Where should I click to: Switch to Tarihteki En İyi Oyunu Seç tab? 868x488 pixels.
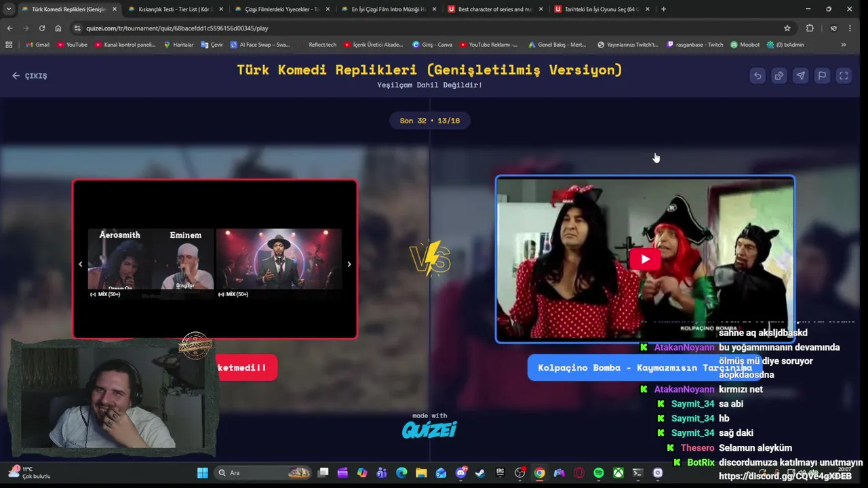coord(601,9)
